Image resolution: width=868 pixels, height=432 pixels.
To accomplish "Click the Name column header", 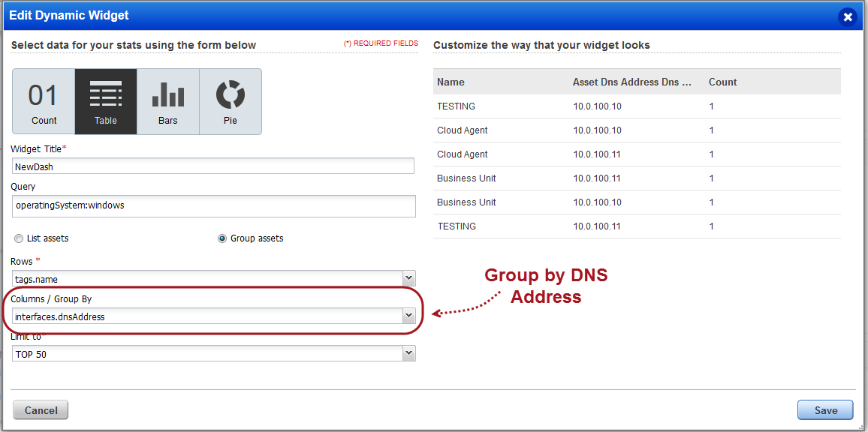I will pos(451,82).
